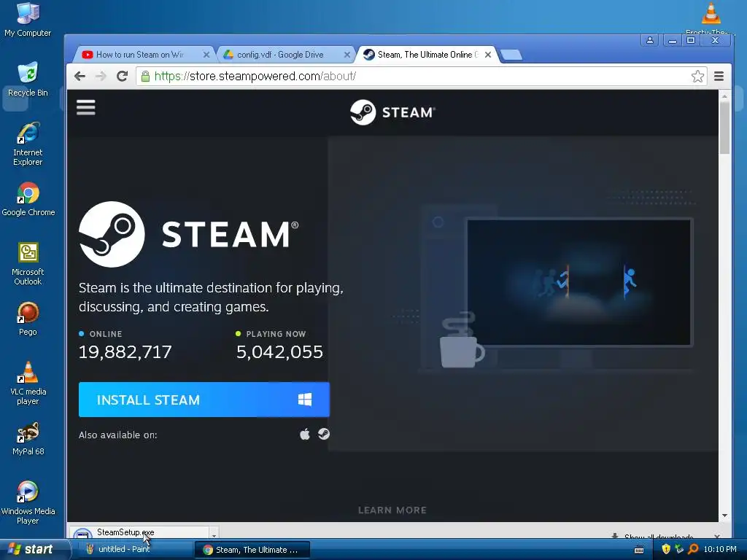The image size is (747, 560).
Task: Close the config.vdf Google Drive tab
Action: [x=347, y=55]
